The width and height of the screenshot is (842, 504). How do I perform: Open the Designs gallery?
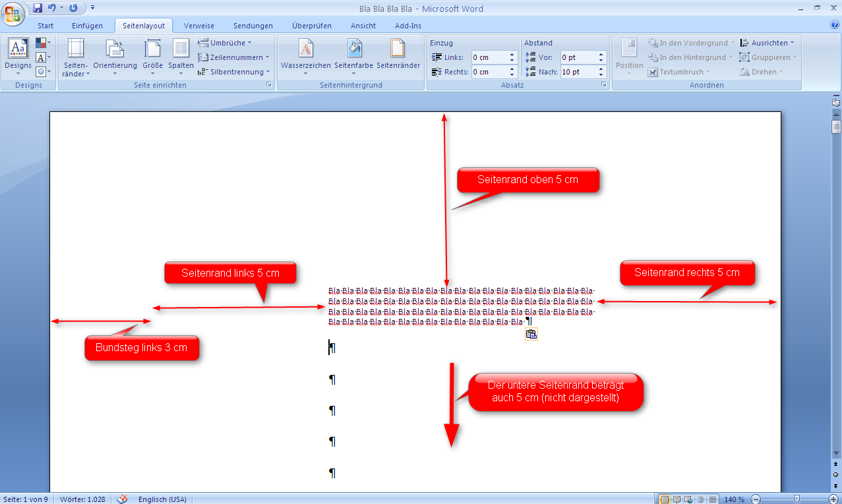click(18, 57)
